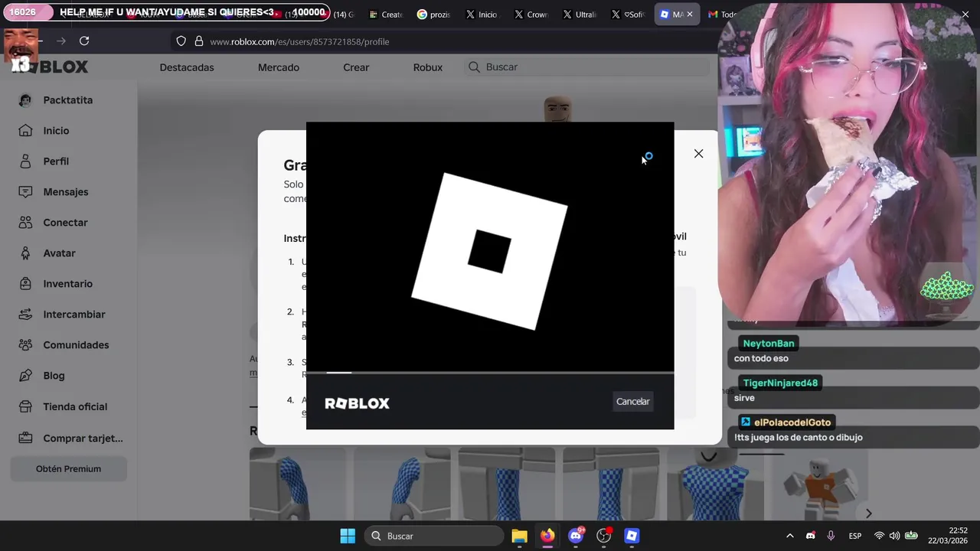Open Mensajes sidebar icon
Screen dimensions: 980x551
point(25,192)
